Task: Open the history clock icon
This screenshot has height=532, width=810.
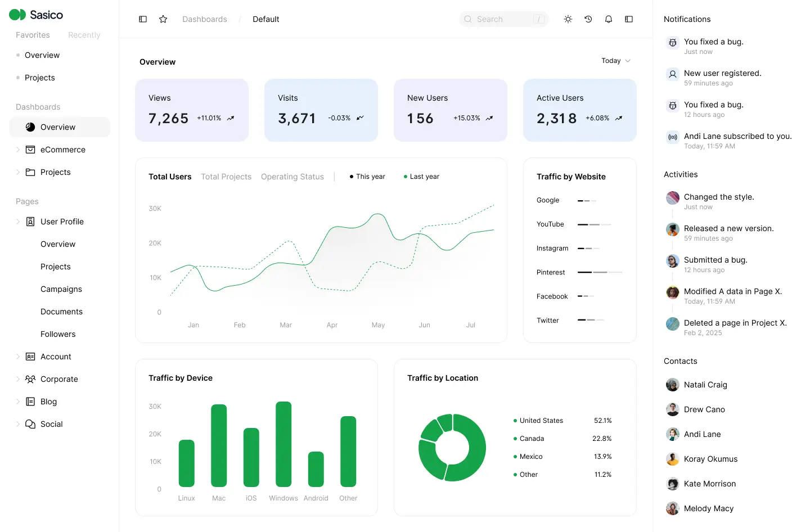Action: [588, 19]
